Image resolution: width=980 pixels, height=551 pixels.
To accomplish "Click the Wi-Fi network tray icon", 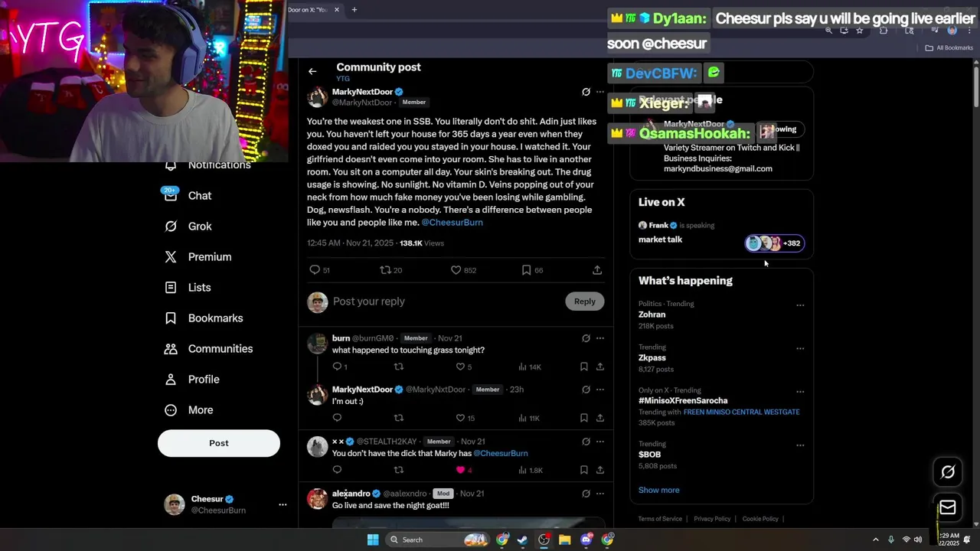I will 906,540.
